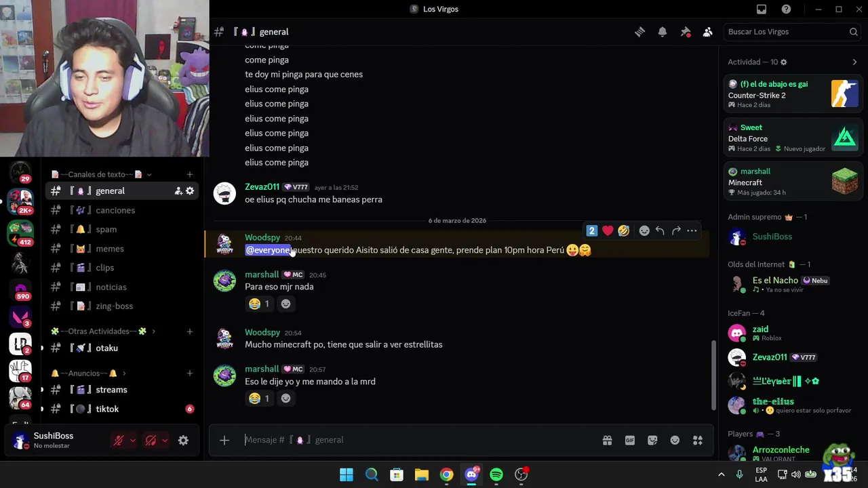
Task: Toggle microphone mute button
Action: tap(119, 441)
